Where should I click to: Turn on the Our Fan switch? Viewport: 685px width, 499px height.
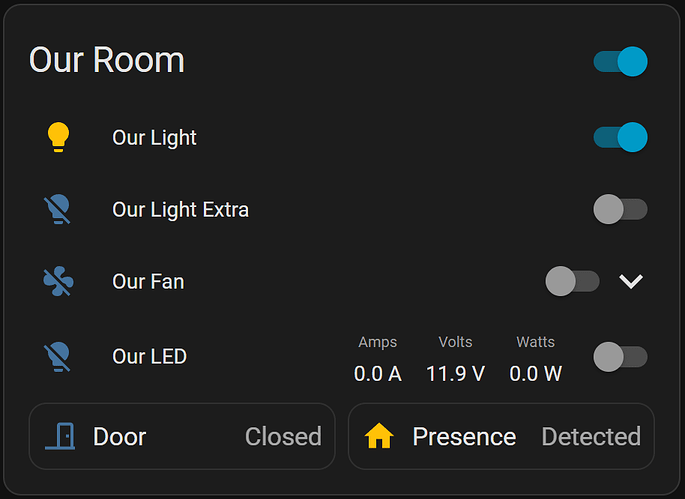pyautogui.click(x=572, y=282)
